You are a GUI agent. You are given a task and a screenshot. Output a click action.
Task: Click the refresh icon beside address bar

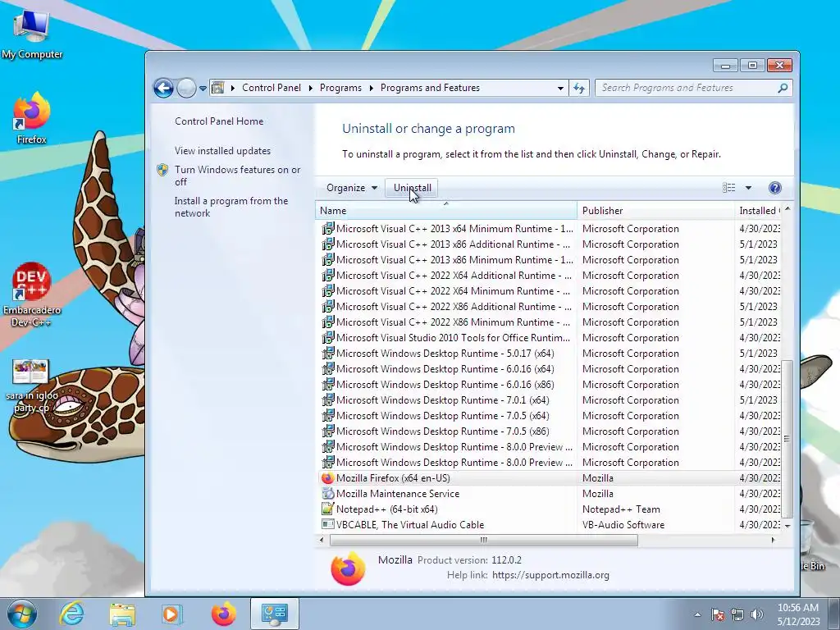(579, 88)
